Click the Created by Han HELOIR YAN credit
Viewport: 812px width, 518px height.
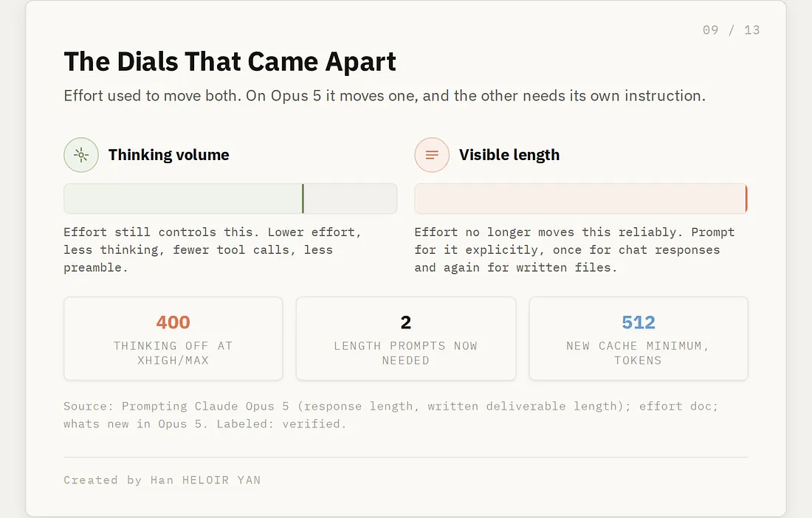pyautogui.click(x=162, y=480)
